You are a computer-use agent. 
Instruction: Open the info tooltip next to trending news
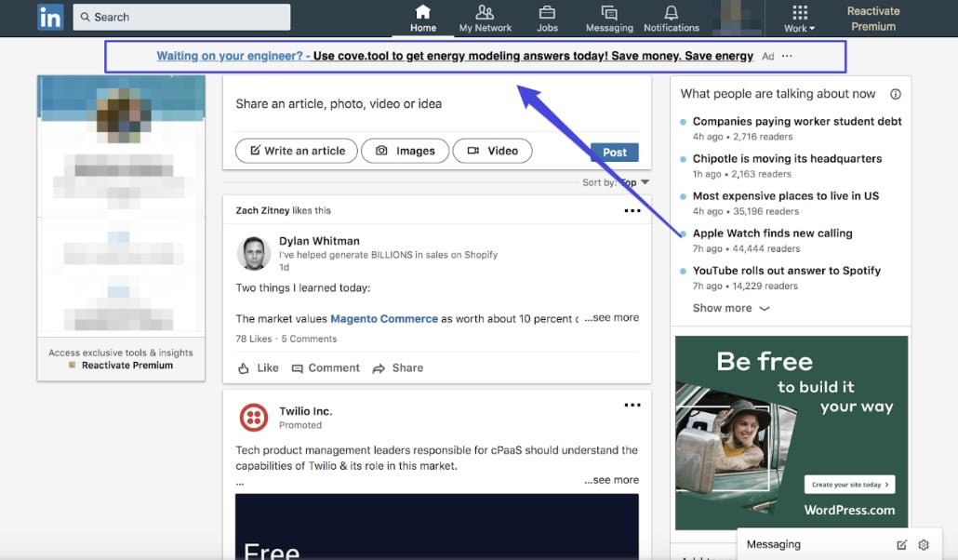coord(895,93)
